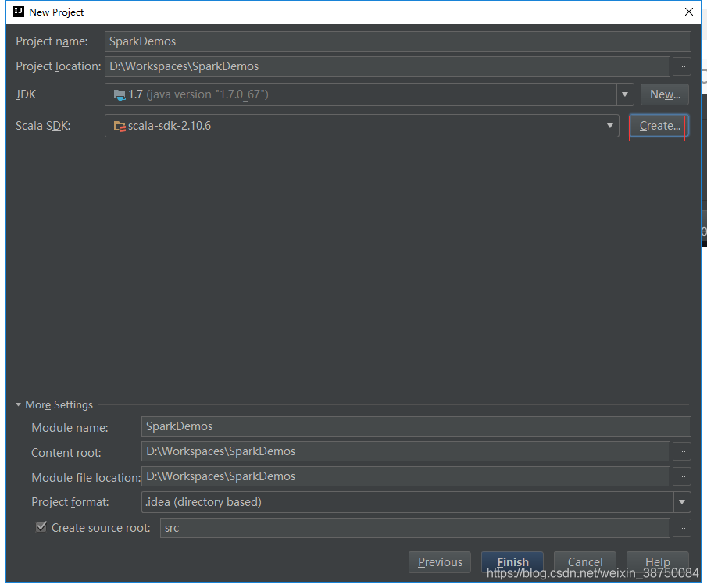Click the New button next to JDK

pos(664,94)
